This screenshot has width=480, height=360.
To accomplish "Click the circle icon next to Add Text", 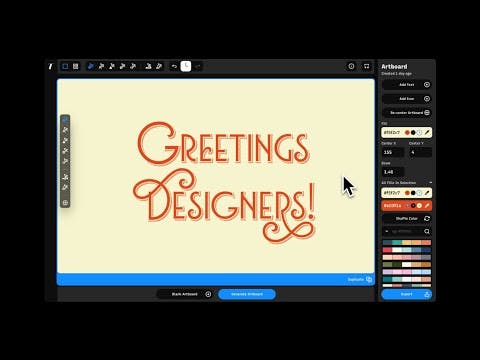I will pyautogui.click(x=427, y=85).
